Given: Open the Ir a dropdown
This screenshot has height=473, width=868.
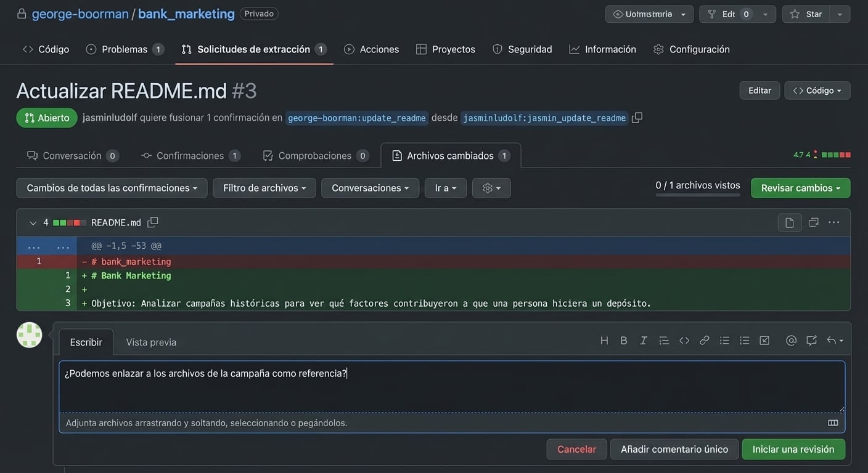Looking at the screenshot, I should pos(446,188).
